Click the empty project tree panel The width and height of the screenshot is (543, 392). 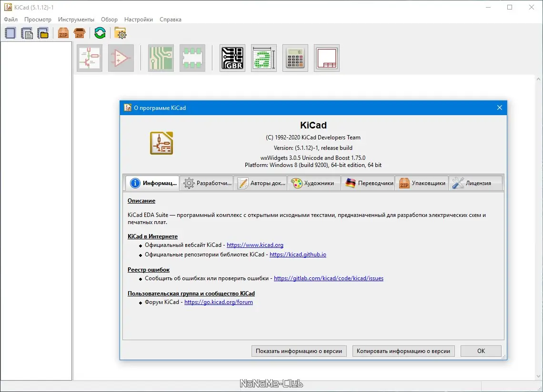pos(36,211)
